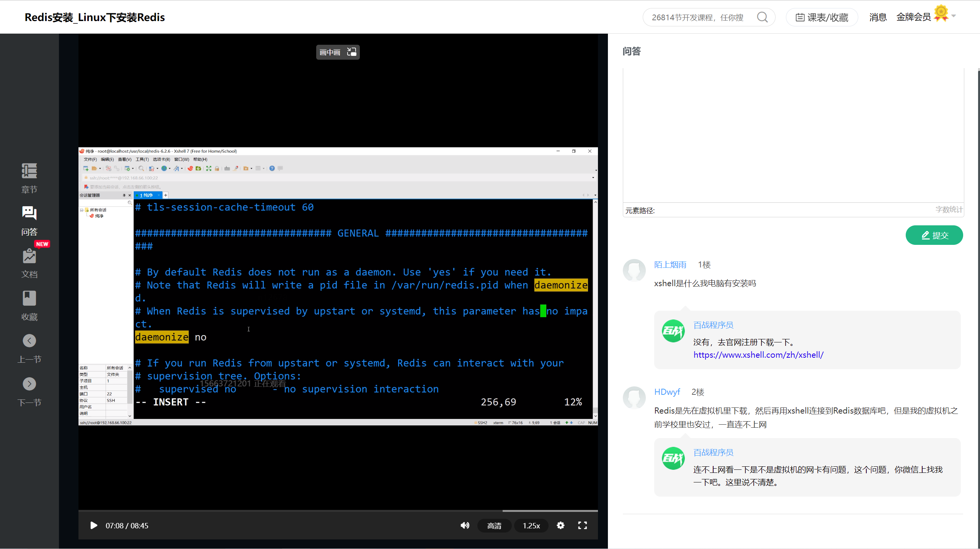Click Xshell open folder toolbar icon
Image resolution: width=980 pixels, height=549 pixels.
tap(94, 168)
